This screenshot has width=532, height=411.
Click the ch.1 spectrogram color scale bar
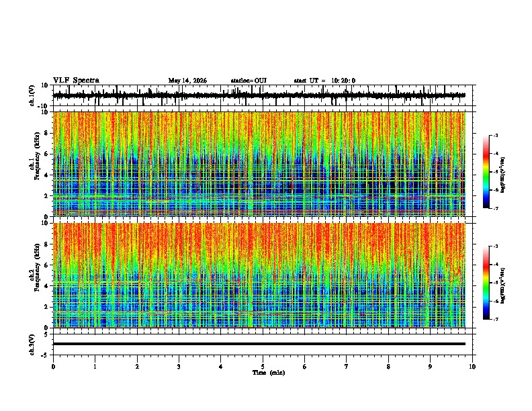click(x=486, y=171)
